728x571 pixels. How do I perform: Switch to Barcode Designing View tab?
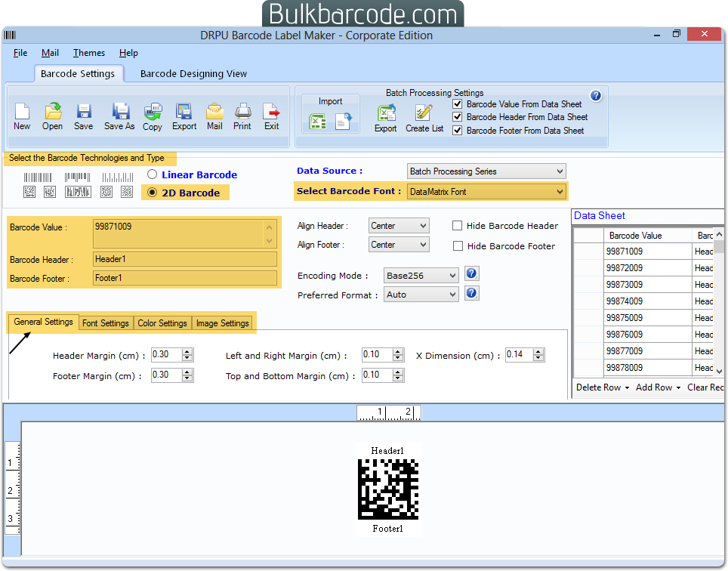click(193, 74)
